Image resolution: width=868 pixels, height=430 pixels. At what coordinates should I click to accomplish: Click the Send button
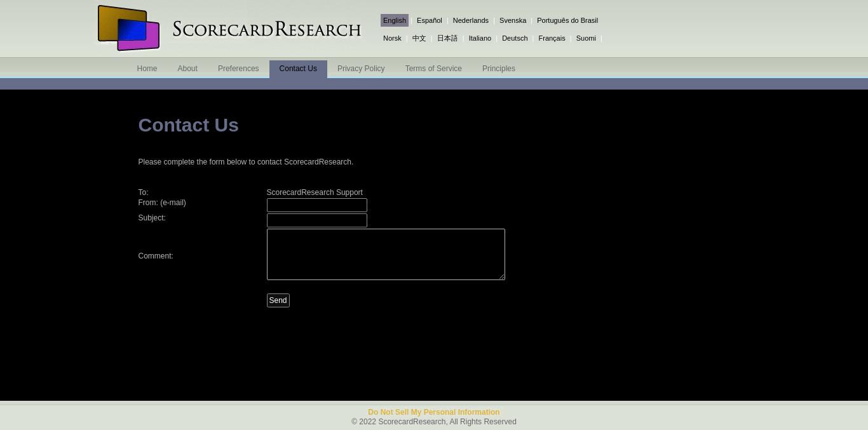pos(278,300)
